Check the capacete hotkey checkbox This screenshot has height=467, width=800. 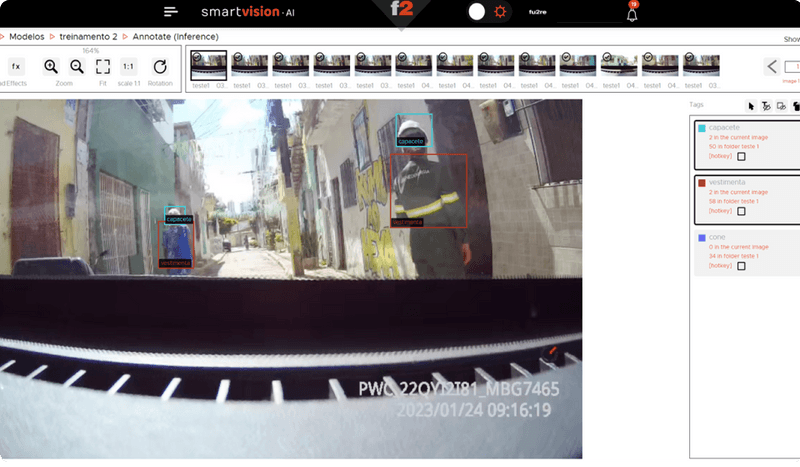[741, 156]
